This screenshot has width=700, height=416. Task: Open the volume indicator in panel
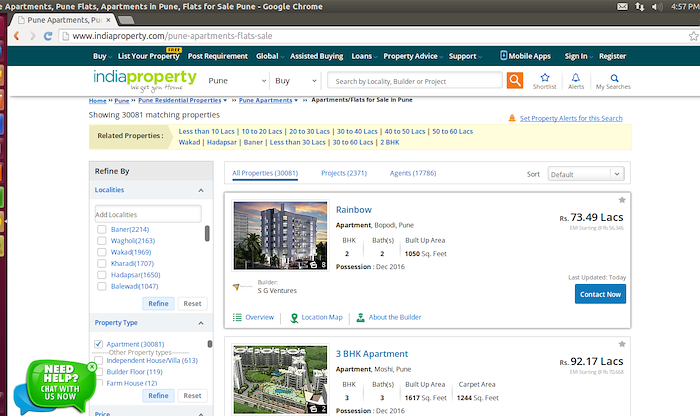[x=657, y=6]
